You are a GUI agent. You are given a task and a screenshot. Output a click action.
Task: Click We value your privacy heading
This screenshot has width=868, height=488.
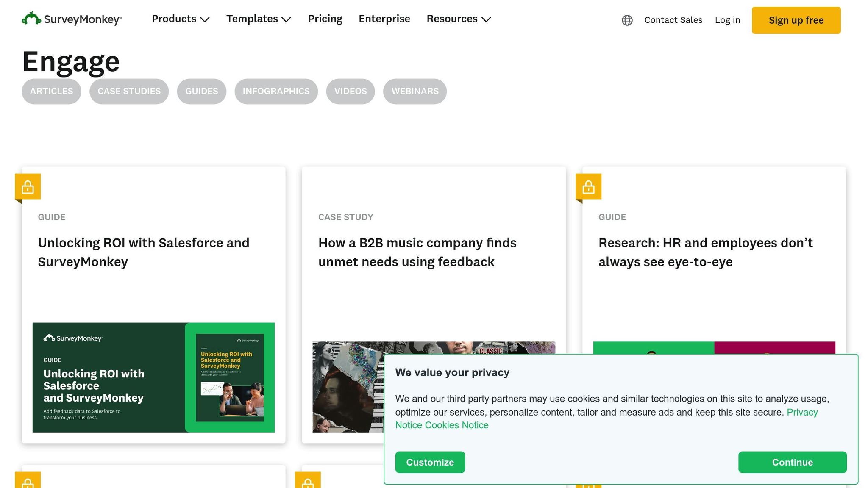coord(452,373)
